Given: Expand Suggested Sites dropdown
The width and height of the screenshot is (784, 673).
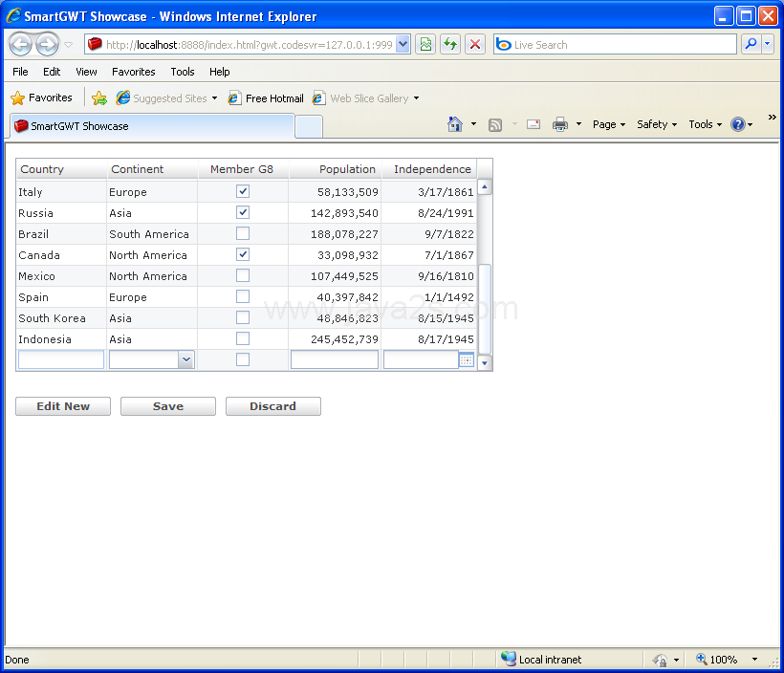Looking at the screenshot, I should (214, 98).
